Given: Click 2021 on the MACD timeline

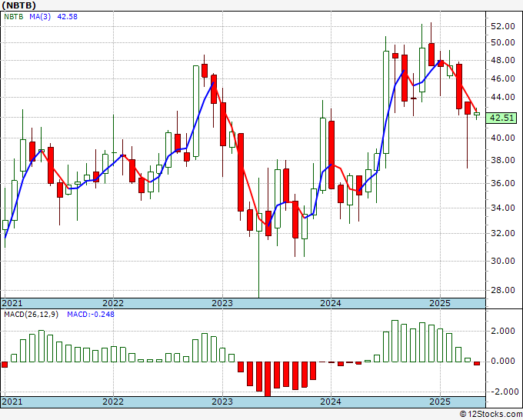Looking at the screenshot, I should click(x=12, y=402).
